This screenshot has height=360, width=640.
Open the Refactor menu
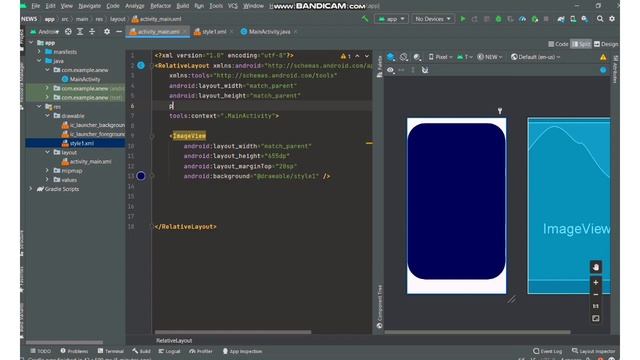[160, 6]
